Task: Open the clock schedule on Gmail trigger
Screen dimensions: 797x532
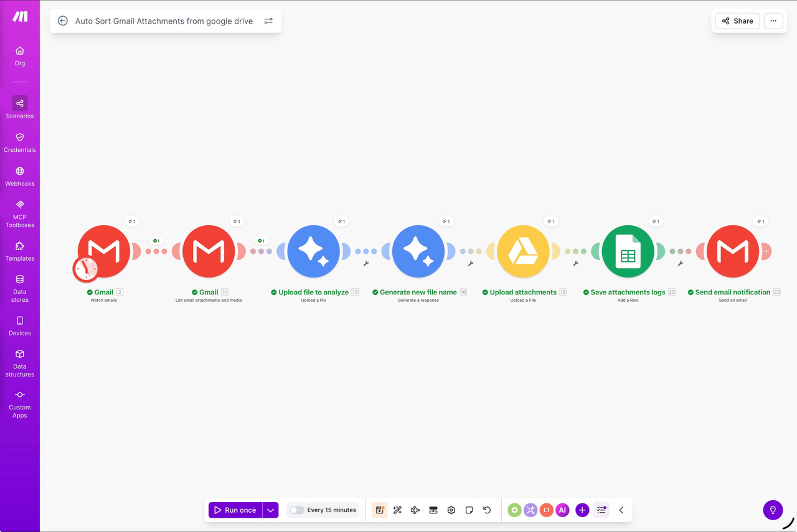Action: (x=86, y=269)
